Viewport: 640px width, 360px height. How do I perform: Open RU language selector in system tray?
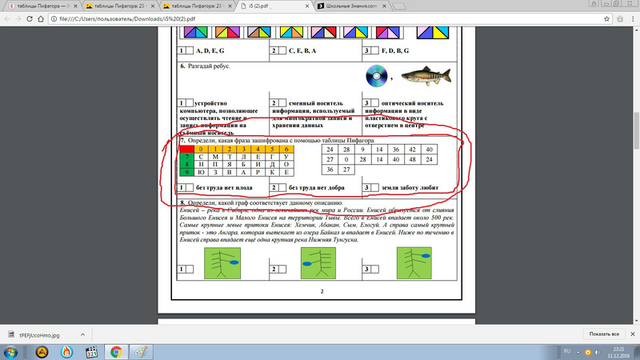click(x=567, y=351)
